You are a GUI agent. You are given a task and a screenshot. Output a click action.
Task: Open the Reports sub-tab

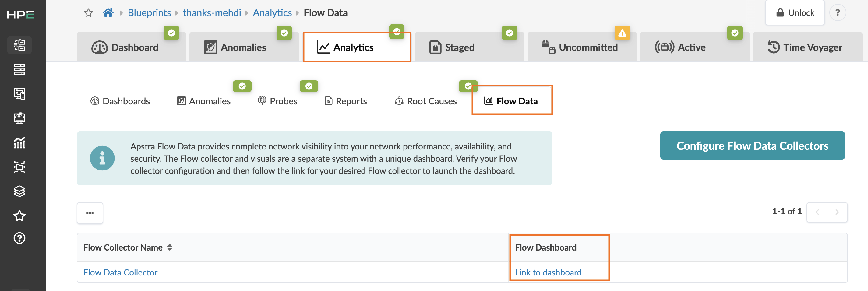pyautogui.click(x=346, y=101)
